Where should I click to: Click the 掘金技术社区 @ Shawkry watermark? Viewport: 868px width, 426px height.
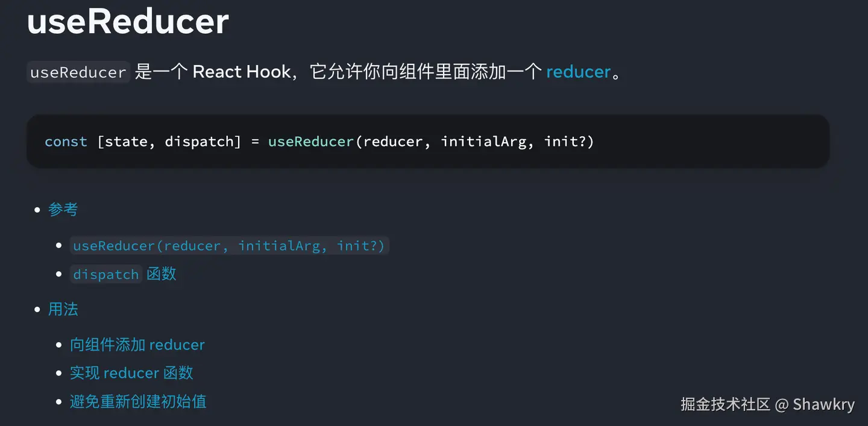[768, 404]
